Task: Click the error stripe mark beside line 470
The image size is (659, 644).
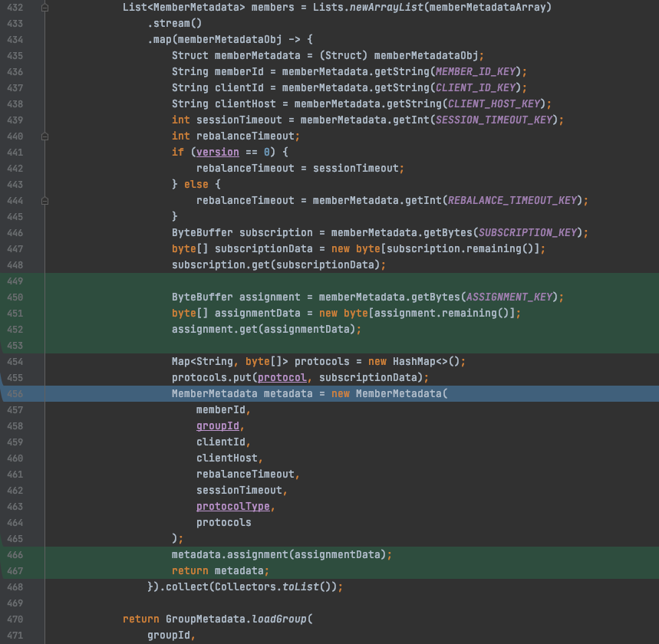Action: 653,619
